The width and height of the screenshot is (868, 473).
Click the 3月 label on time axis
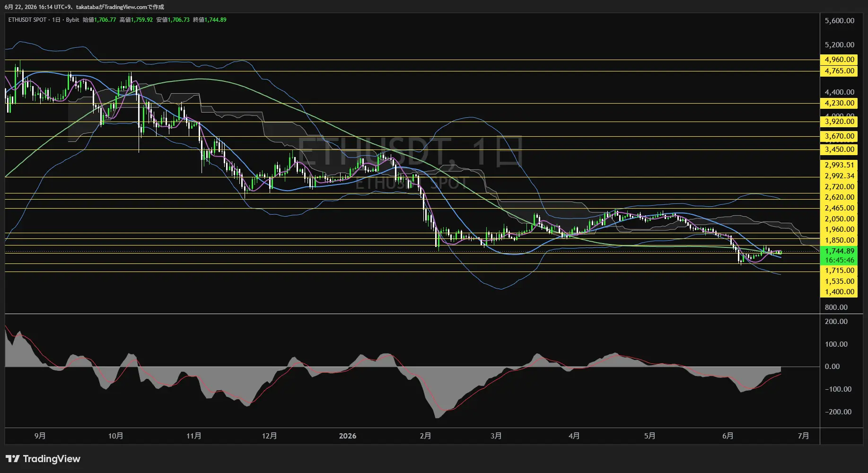pyautogui.click(x=496, y=436)
